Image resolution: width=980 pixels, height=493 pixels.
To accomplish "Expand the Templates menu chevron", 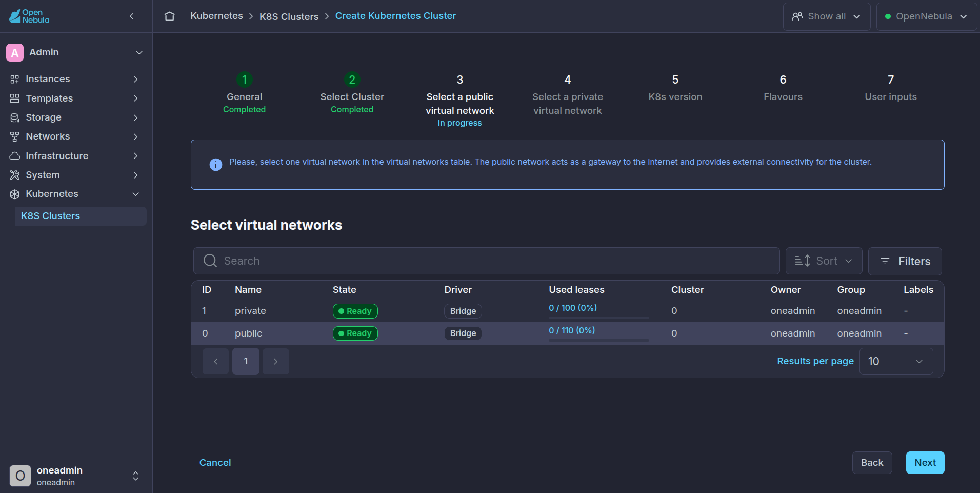I will click(x=135, y=98).
